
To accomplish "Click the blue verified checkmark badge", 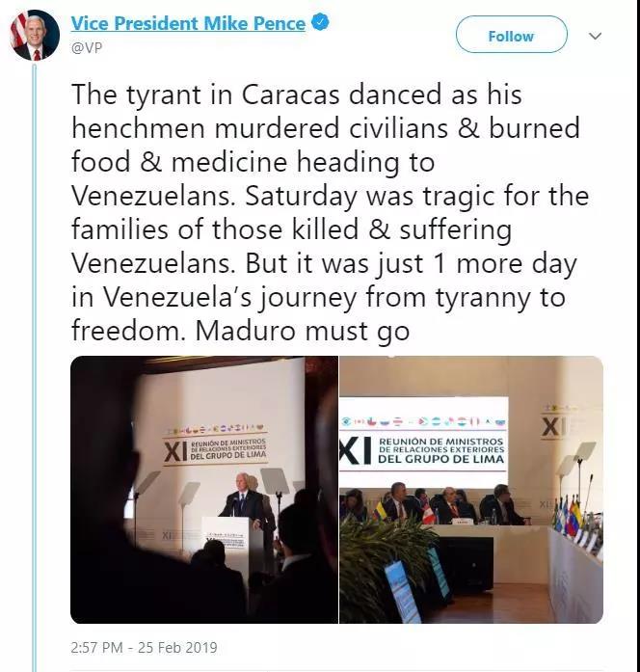I will pos(320,22).
